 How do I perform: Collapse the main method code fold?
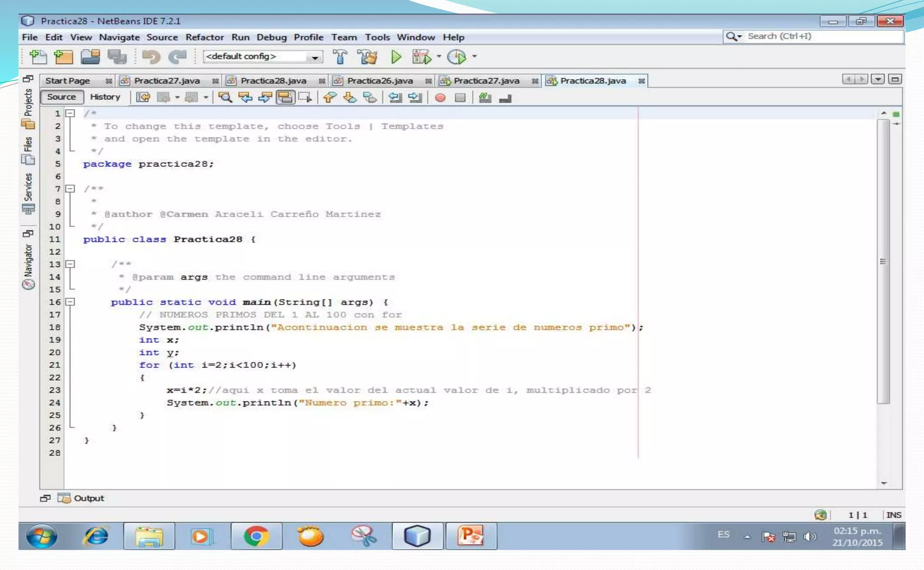[x=70, y=302]
